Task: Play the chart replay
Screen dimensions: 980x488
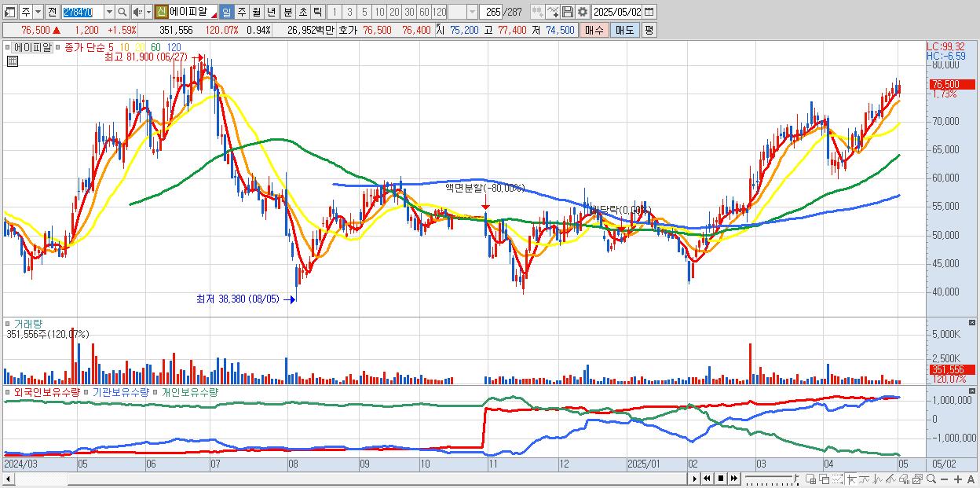Action: 695,479
